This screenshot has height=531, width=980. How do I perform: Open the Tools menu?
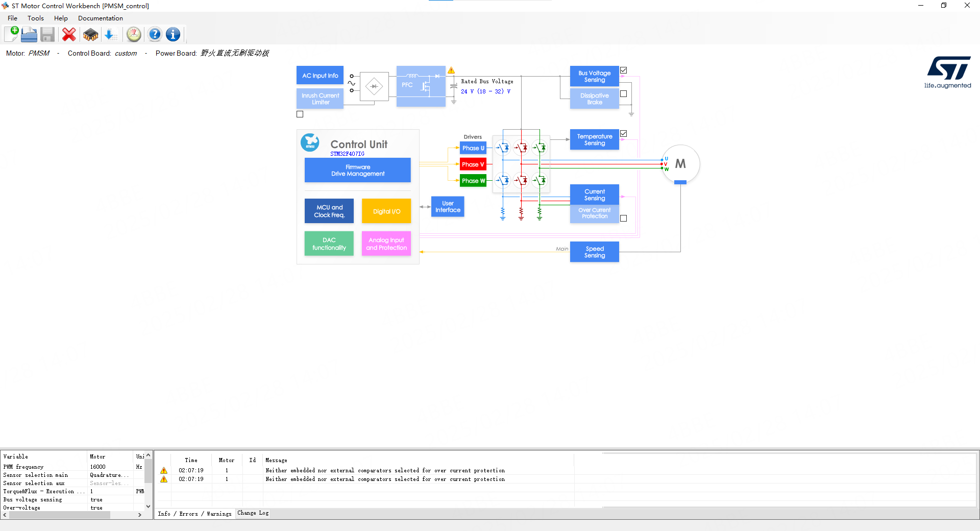click(x=36, y=18)
